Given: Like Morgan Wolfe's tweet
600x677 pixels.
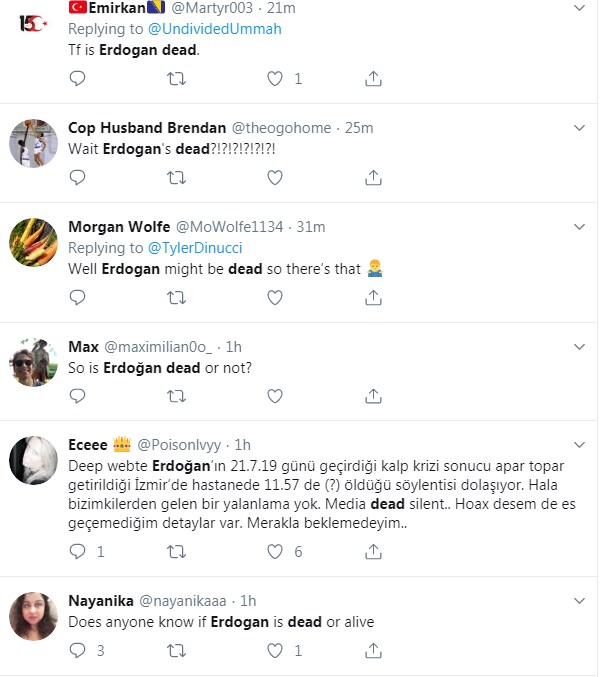Looking at the screenshot, I should coord(275,297).
